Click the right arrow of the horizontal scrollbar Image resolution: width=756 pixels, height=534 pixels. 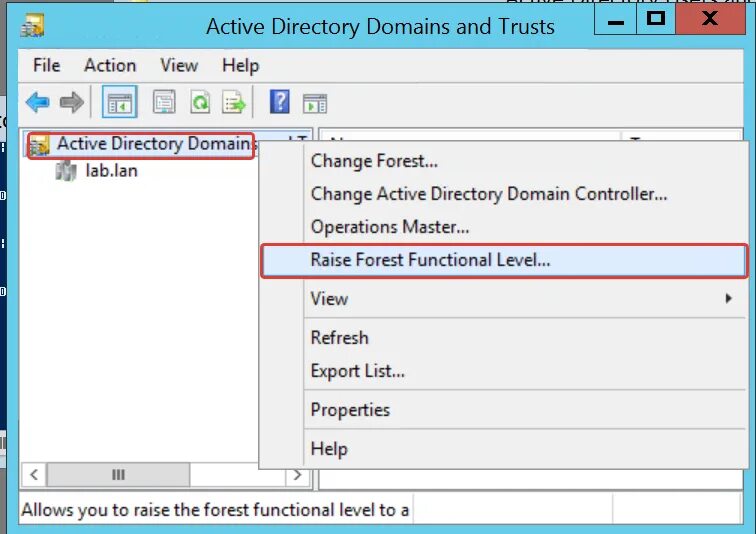(297, 475)
